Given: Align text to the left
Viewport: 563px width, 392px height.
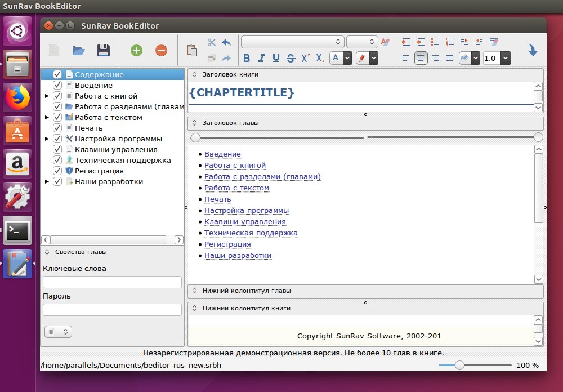Looking at the screenshot, I should [x=406, y=58].
